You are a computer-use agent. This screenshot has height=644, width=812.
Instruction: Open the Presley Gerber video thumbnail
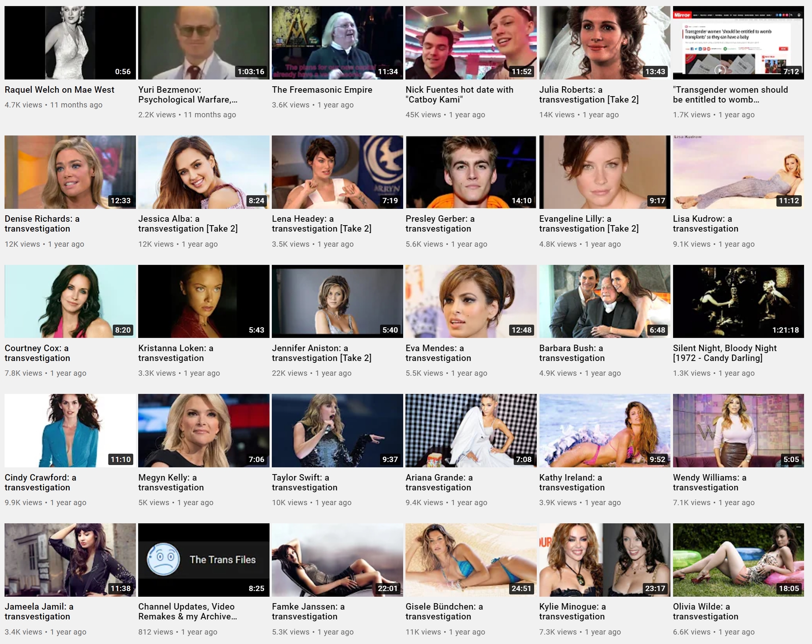coord(471,172)
